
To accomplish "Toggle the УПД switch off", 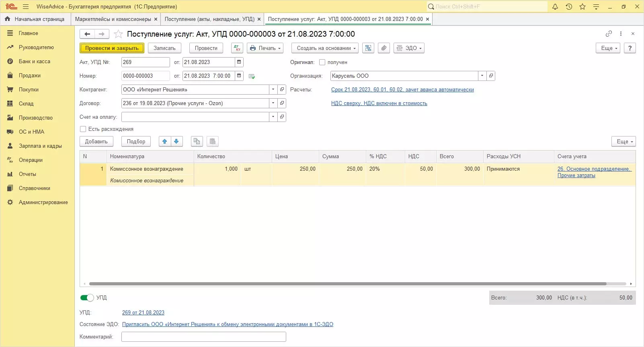I will (x=87, y=297).
